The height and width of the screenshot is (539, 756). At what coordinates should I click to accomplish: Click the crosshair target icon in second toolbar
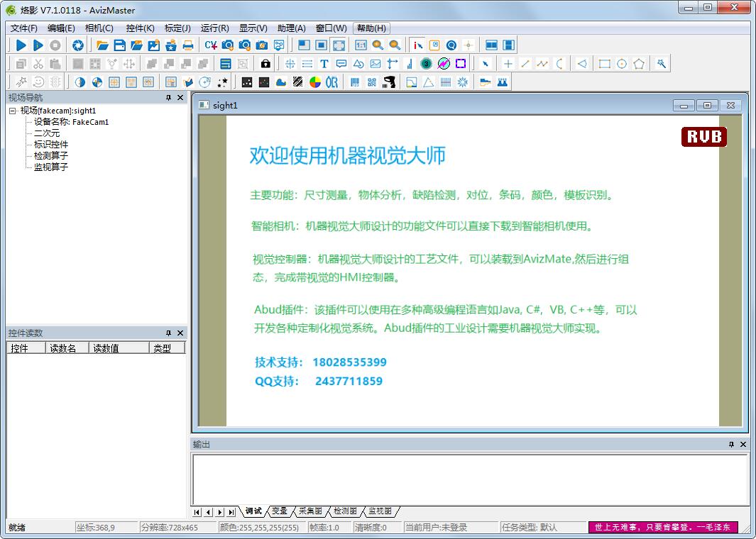290,64
